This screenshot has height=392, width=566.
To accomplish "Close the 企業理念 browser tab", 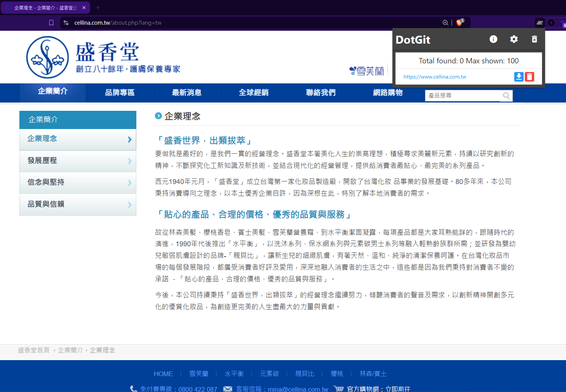I will (84, 8).
